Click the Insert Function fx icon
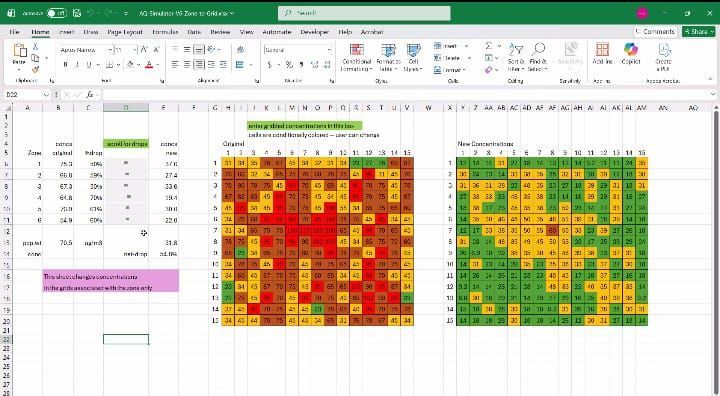 pos(90,95)
